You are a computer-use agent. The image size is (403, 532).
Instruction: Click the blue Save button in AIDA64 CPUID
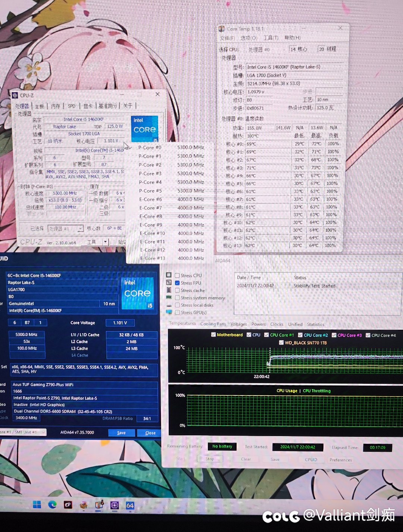tap(121, 433)
